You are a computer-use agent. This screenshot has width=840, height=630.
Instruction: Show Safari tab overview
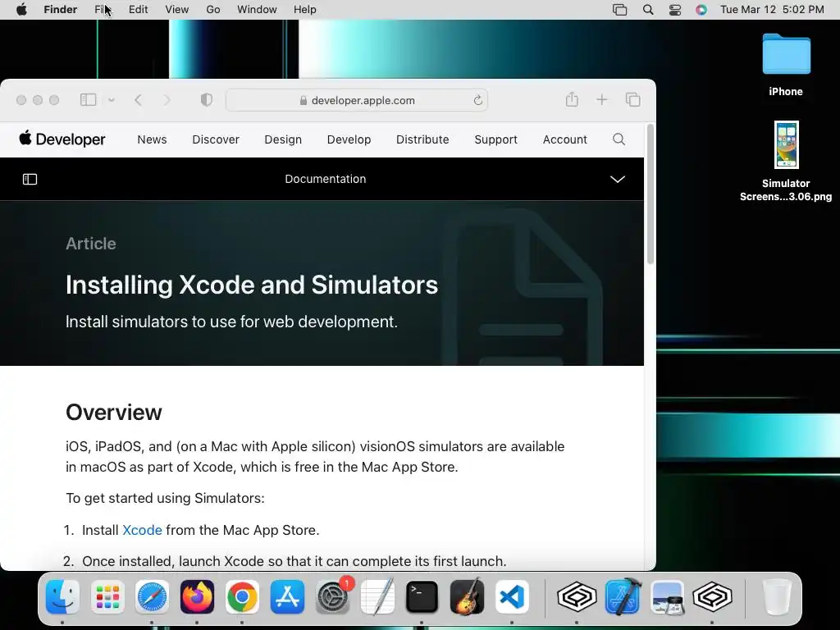click(x=632, y=99)
